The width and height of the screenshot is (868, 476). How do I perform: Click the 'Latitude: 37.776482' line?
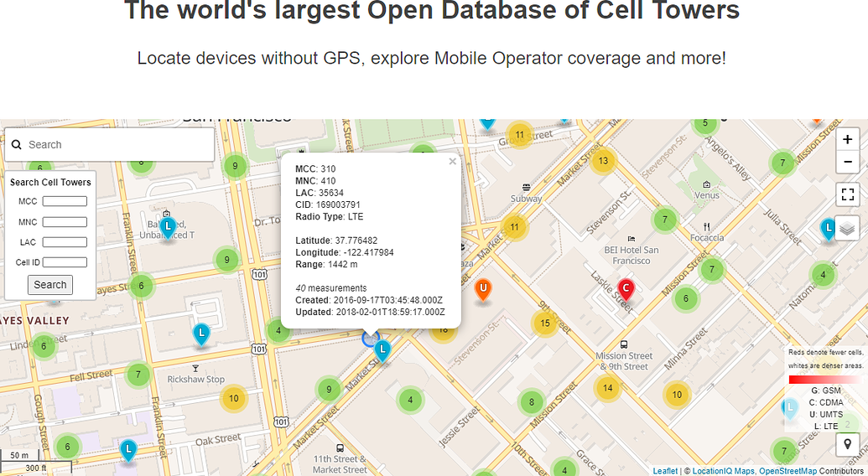[336, 241]
